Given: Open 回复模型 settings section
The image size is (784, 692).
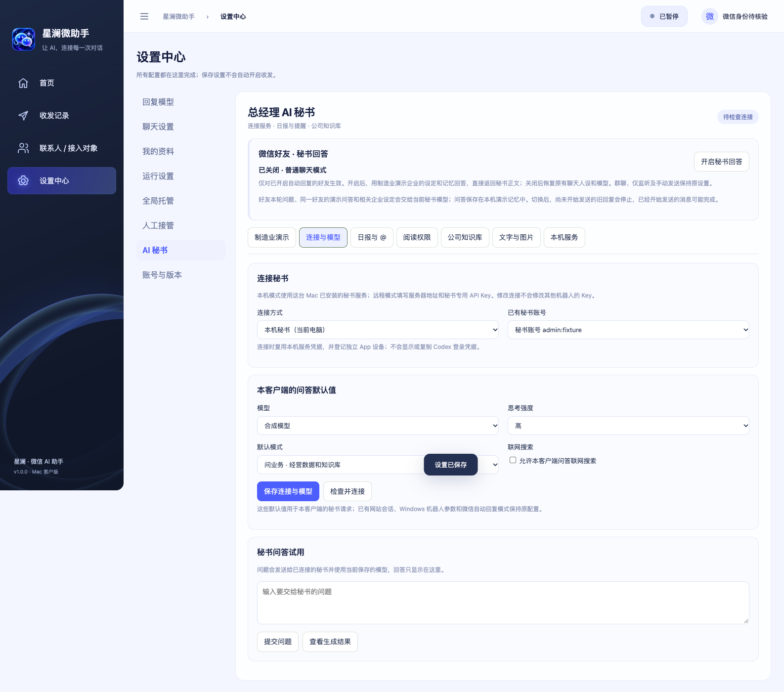Looking at the screenshot, I should 181,102.
